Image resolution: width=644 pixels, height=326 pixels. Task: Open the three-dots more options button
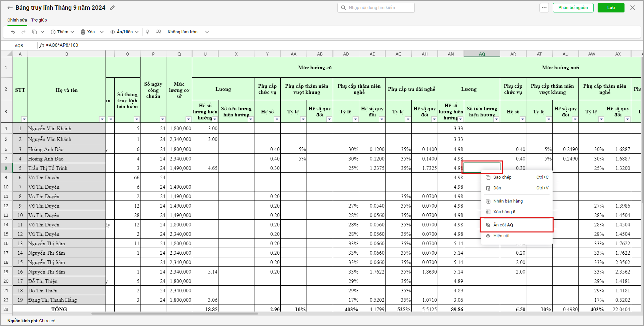tap(544, 8)
